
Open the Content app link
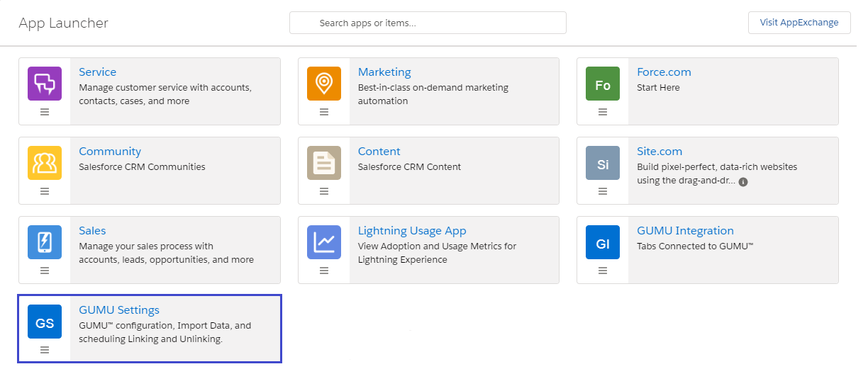[x=379, y=152]
